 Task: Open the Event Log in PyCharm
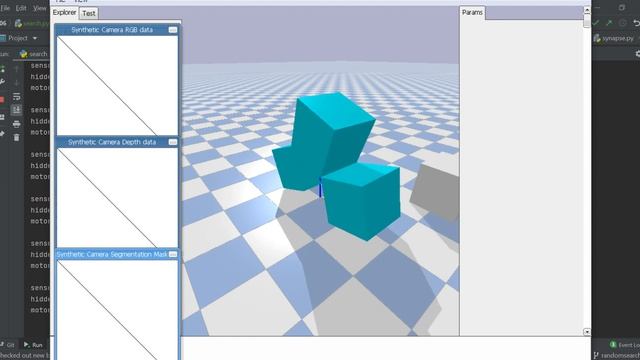[x=624, y=345]
